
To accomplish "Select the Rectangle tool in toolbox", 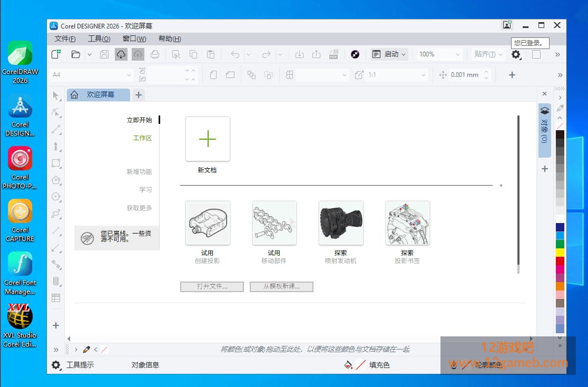I will click(56, 163).
